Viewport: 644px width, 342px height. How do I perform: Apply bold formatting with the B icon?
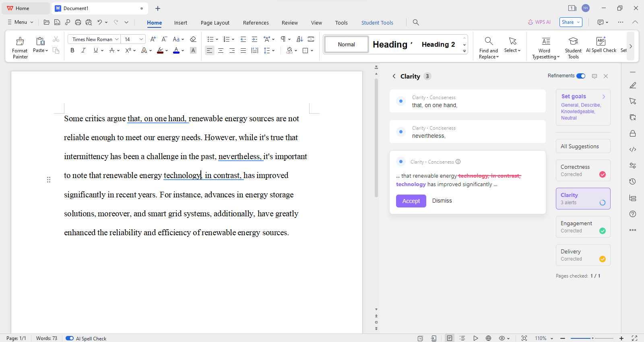click(x=72, y=50)
